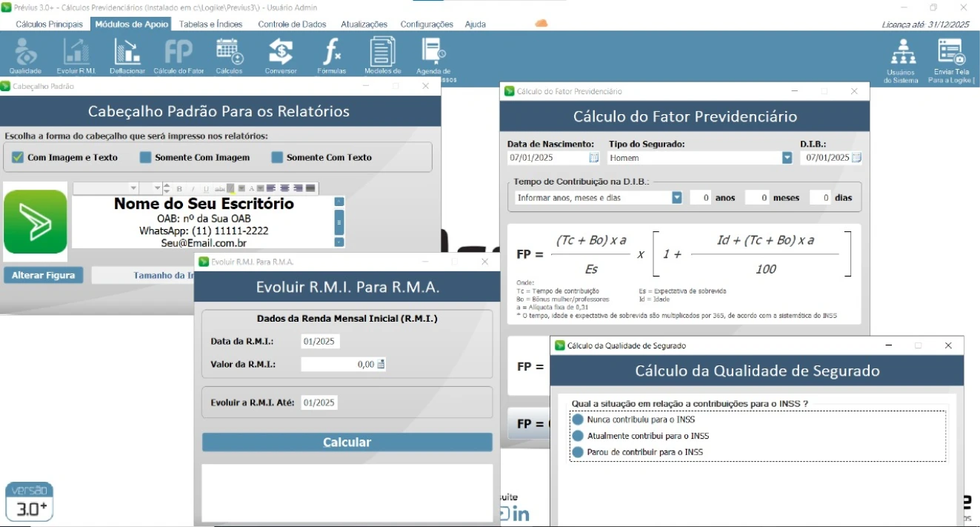
Task: Click the Evoluir R.M.I. toolbar icon
Action: [x=76, y=56]
